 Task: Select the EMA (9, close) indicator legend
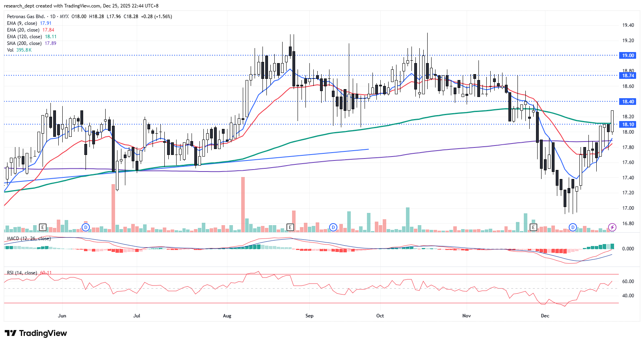pyautogui.click(x=22, y=23)
